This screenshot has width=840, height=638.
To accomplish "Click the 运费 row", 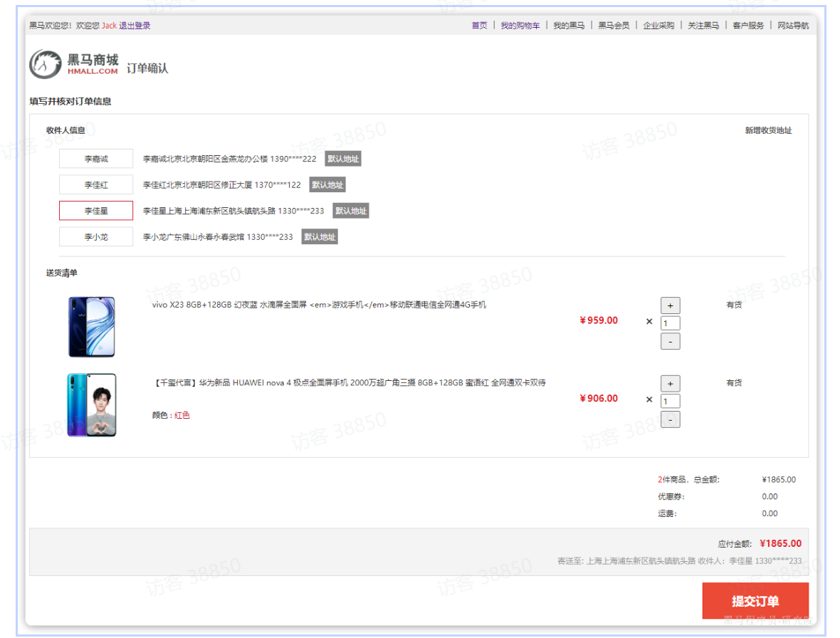I will 718,513.
